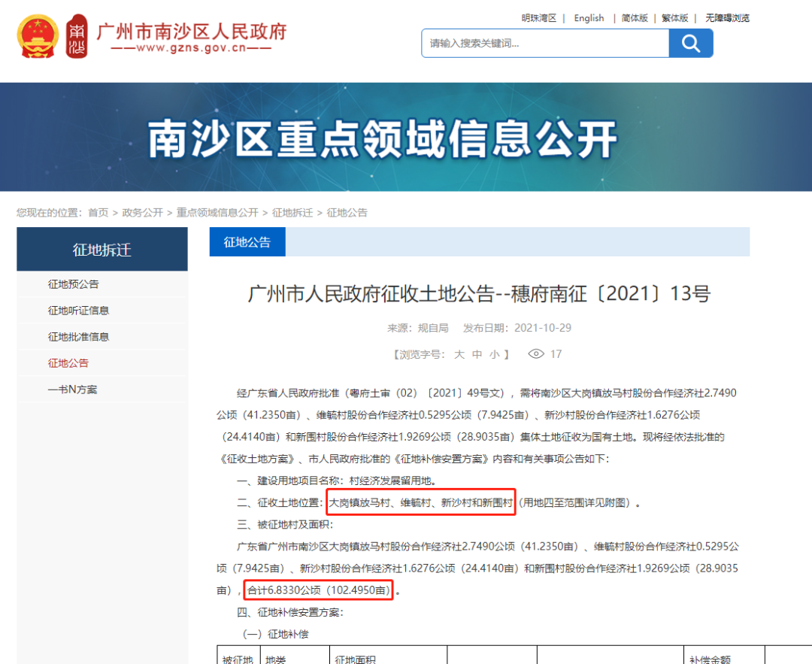Click the table header 征地面积
The image size is (812, 664).
355,659
